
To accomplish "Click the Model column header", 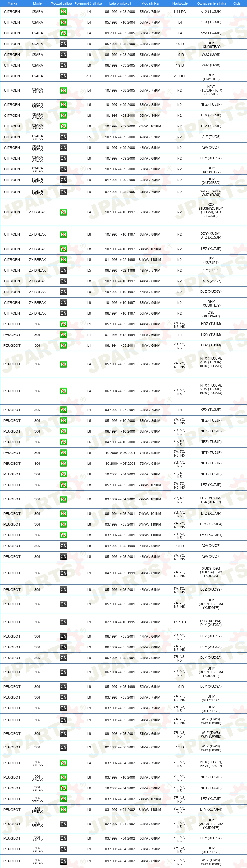I will click(x=38, y=3).
